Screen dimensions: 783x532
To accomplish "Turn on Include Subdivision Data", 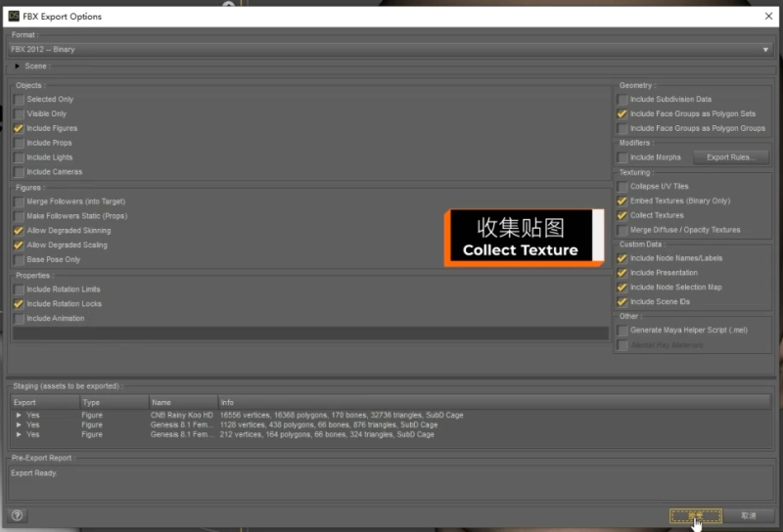I will (622, 100).
